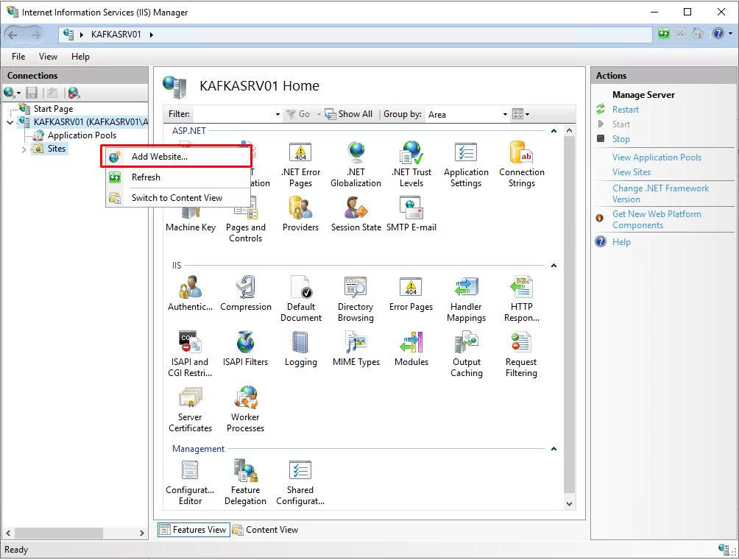Open the Machine Key feature
The width and height of the screenshot is (739, 560).
(191, 214)
